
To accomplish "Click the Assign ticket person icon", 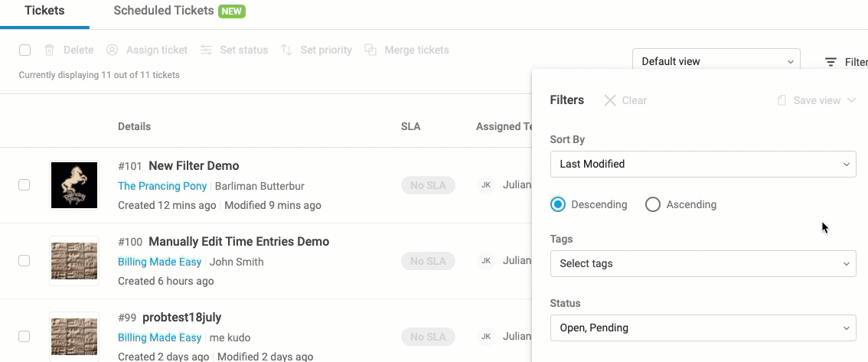I will click(x=112, y=50).
